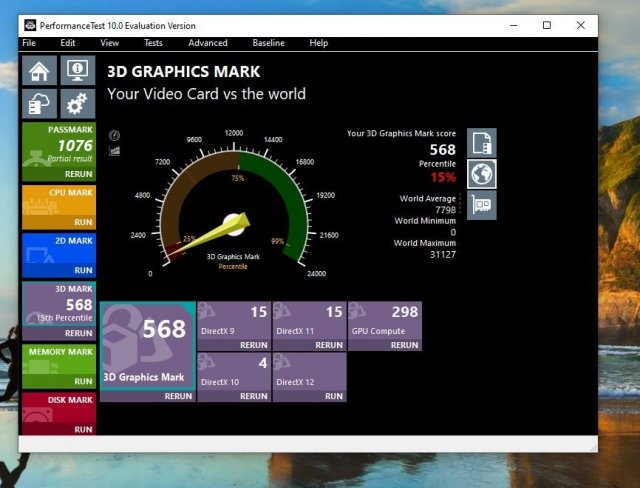The height and width of the screenshot is (488, 640).
Task: Open the System Information monitor icon
Action: [78, 70]
